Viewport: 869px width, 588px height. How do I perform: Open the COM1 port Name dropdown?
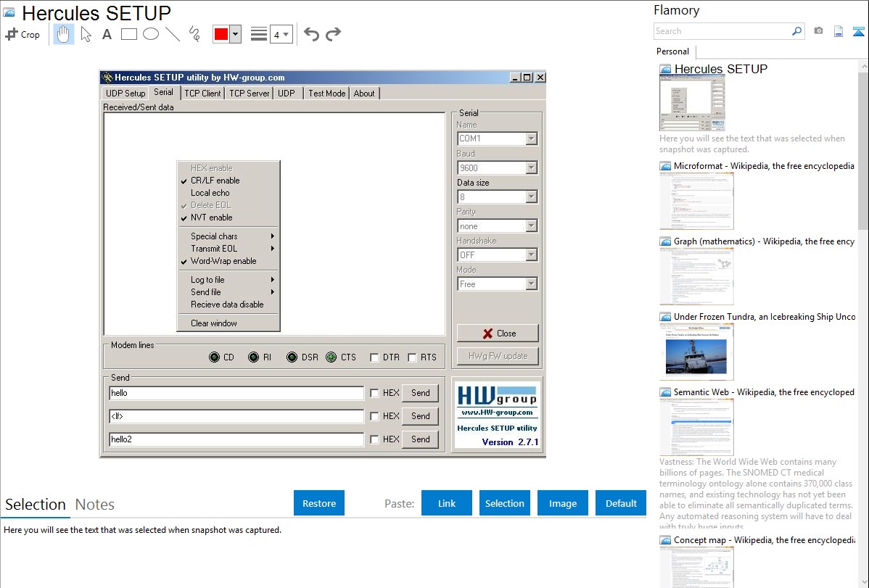(x=531, y=138)
